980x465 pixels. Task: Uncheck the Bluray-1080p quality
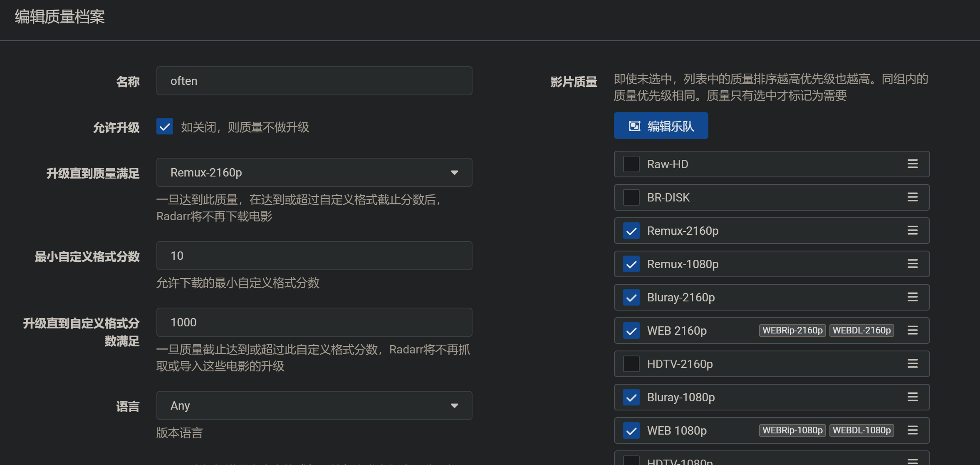tap(631, 397)
